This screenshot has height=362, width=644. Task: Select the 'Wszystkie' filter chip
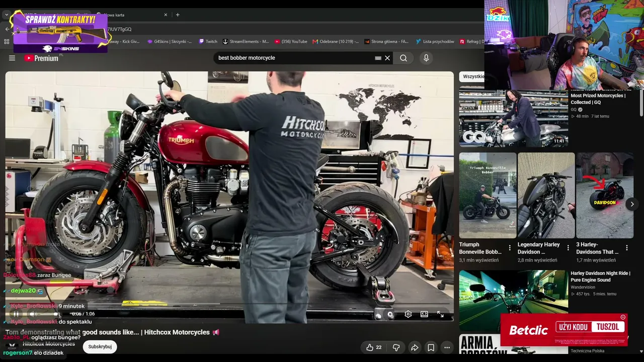tap(473, 76)
